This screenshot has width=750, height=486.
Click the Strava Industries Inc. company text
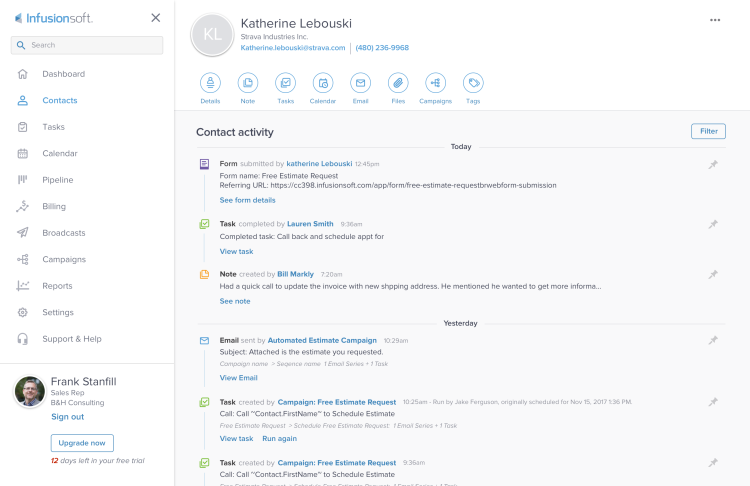274,37
